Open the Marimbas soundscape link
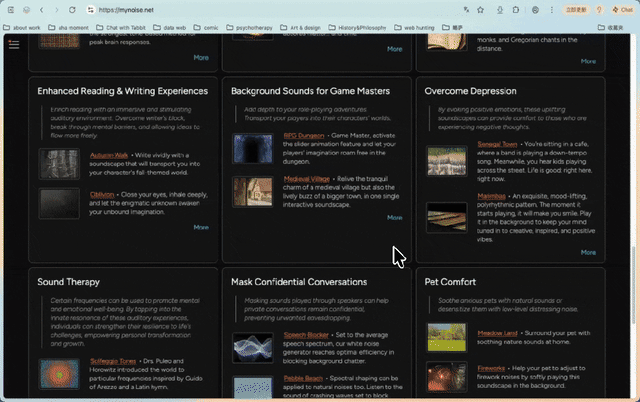This screenshot has width=640, height=402. 492,196
